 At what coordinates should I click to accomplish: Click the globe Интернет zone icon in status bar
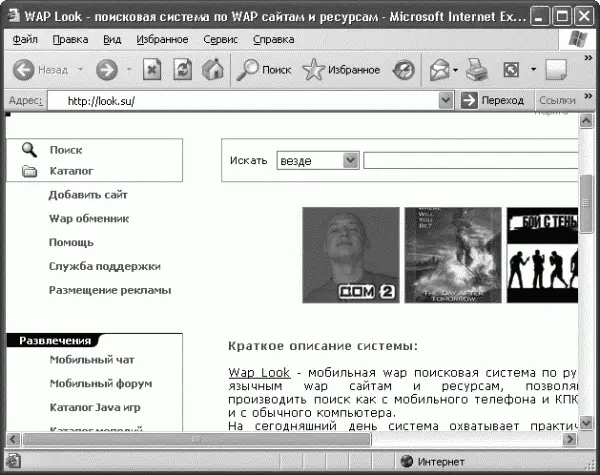(x=406, y=461)
